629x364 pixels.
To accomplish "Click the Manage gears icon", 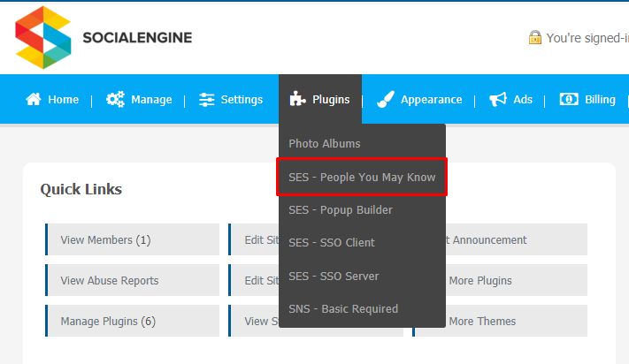I will (115, 99).
